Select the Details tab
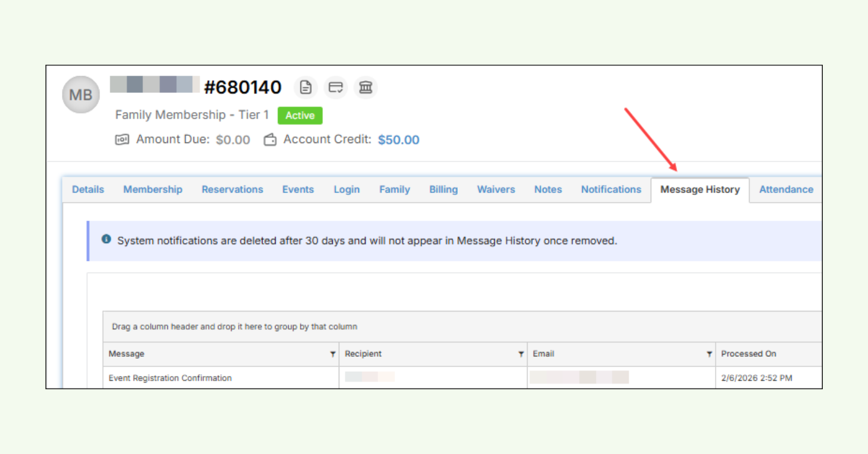This screenshot has height=454, width=868. (88, 189)
